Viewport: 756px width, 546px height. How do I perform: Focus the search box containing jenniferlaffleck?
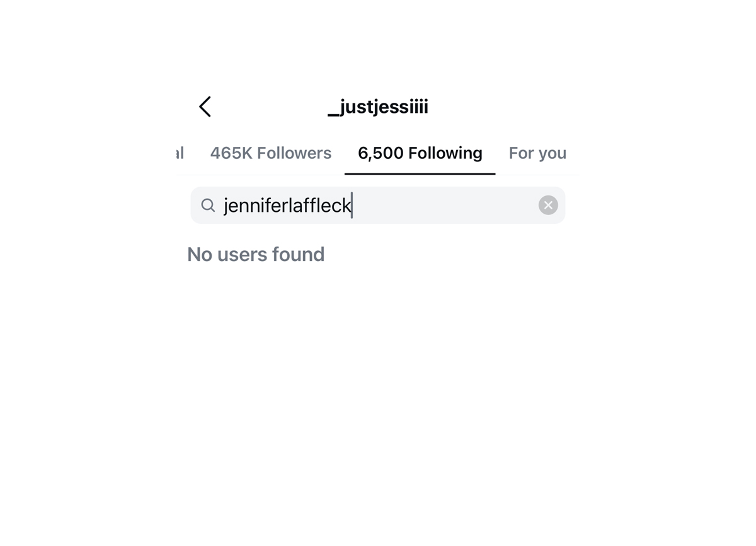(x=378, y=205)
